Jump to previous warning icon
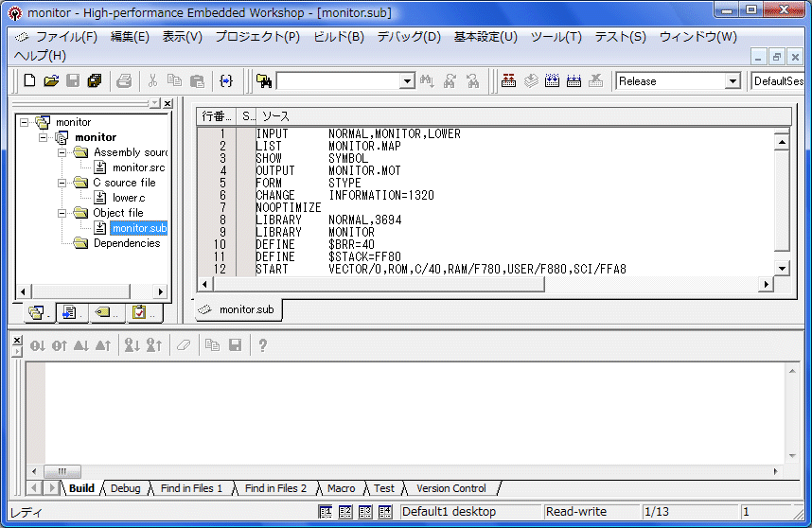 (x=103, y=345)
